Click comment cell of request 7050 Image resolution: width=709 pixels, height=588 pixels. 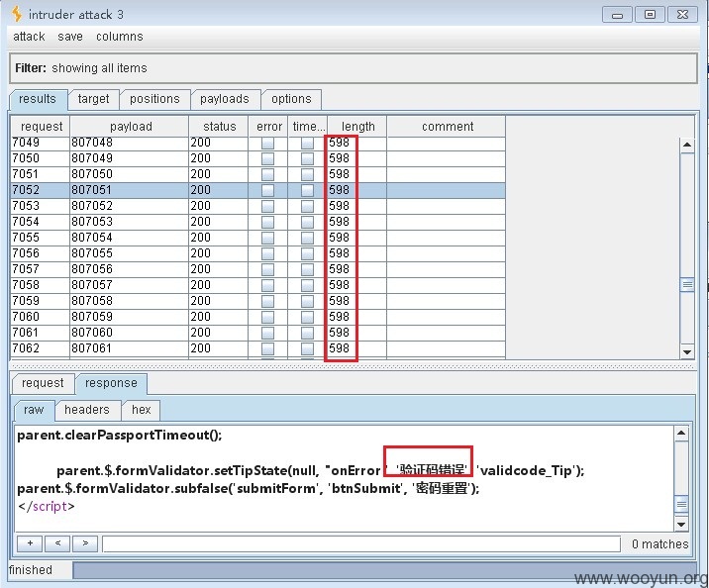(447, 158)
